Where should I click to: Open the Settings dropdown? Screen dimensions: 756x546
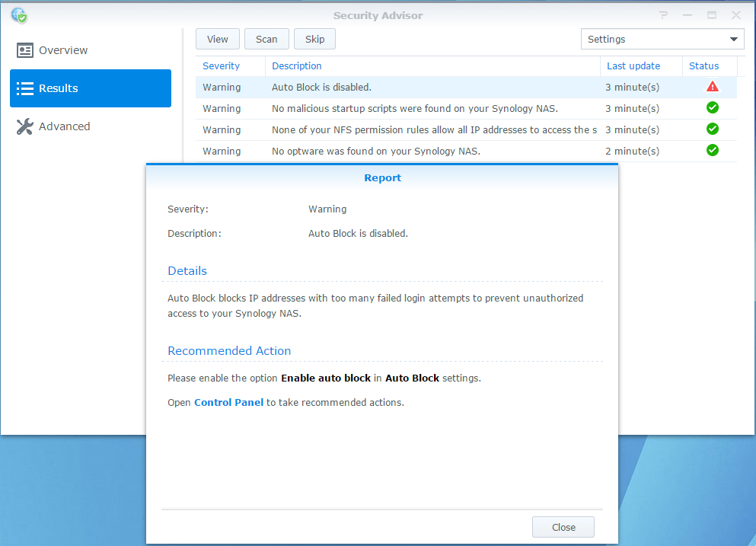click(x=662, y=39)
